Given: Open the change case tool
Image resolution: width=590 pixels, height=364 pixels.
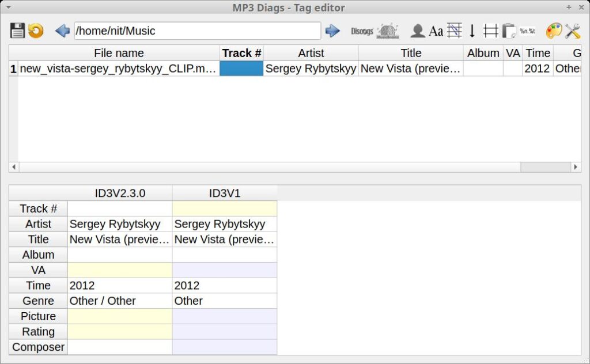Looking at the screenshot, I should coord(436,31).
